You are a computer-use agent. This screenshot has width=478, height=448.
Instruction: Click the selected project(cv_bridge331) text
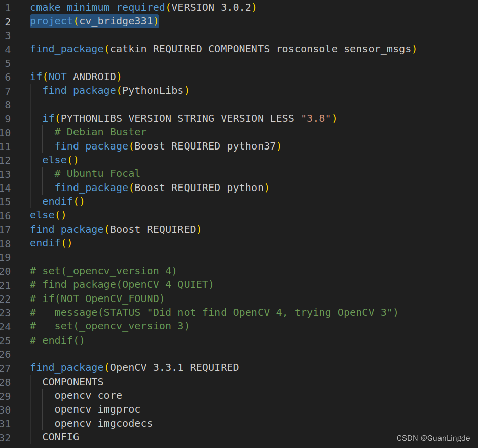[94, 21]
